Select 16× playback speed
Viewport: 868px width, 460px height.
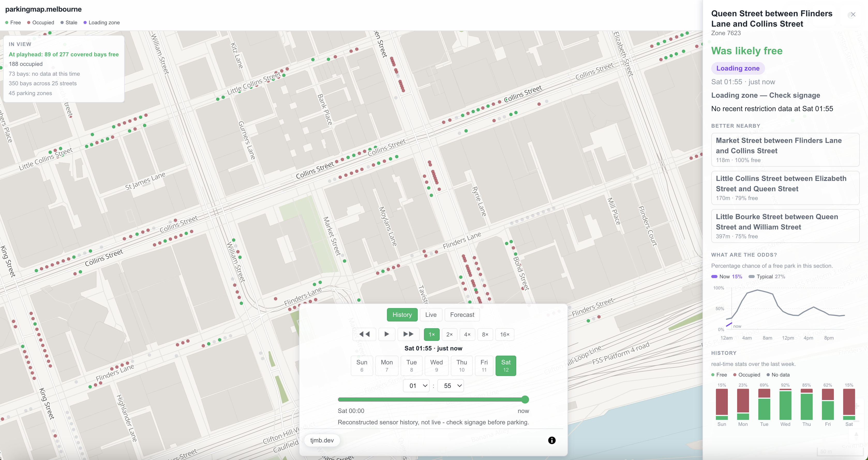pos(505,334)
